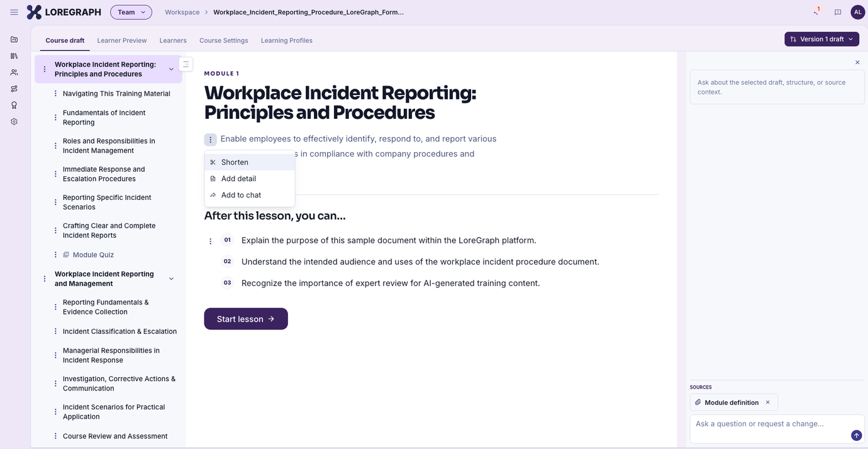Viewport: 868px width, 449px height.
Task: Open options for Navigating This Training Material
Action: click(55, 94)
